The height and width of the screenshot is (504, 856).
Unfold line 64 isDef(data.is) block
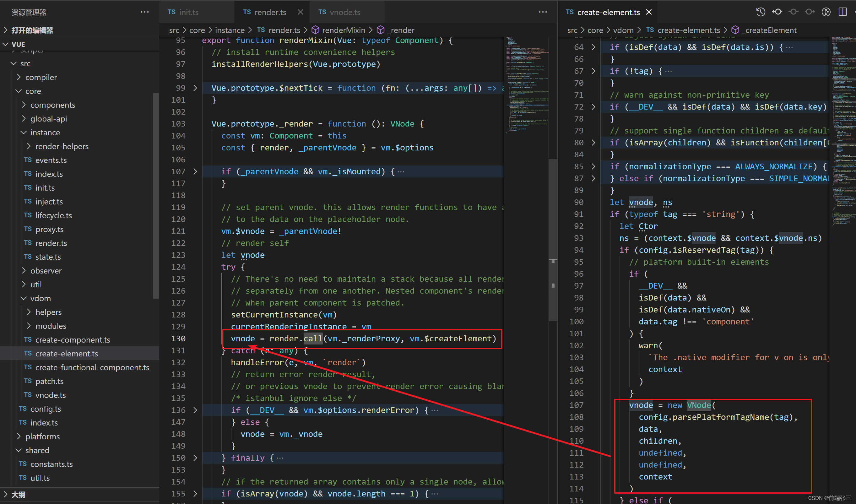pos(593,47)
